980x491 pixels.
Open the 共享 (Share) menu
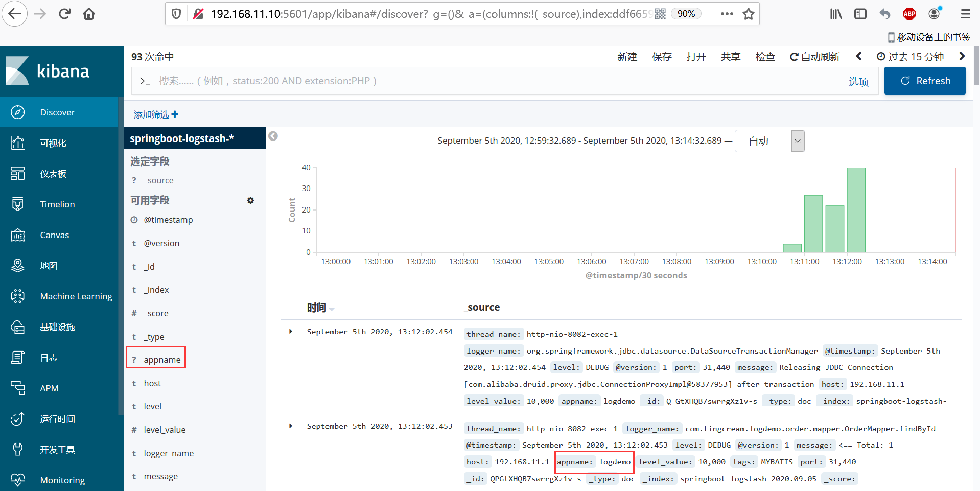tap(730, 57)
